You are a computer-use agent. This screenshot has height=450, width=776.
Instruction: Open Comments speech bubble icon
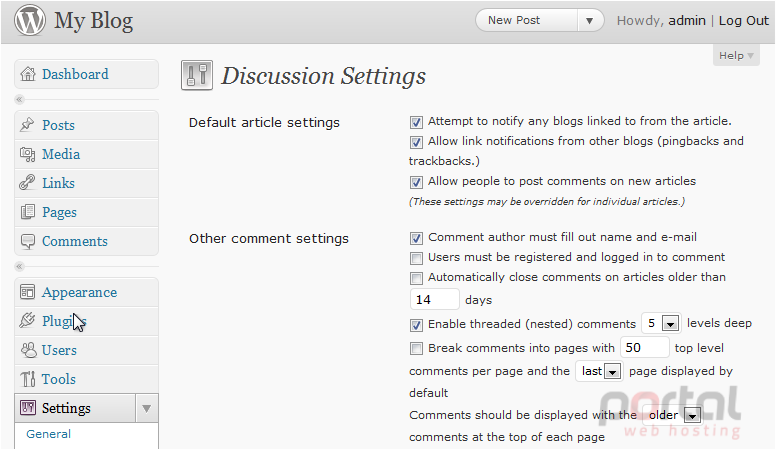tap(28, 241)
